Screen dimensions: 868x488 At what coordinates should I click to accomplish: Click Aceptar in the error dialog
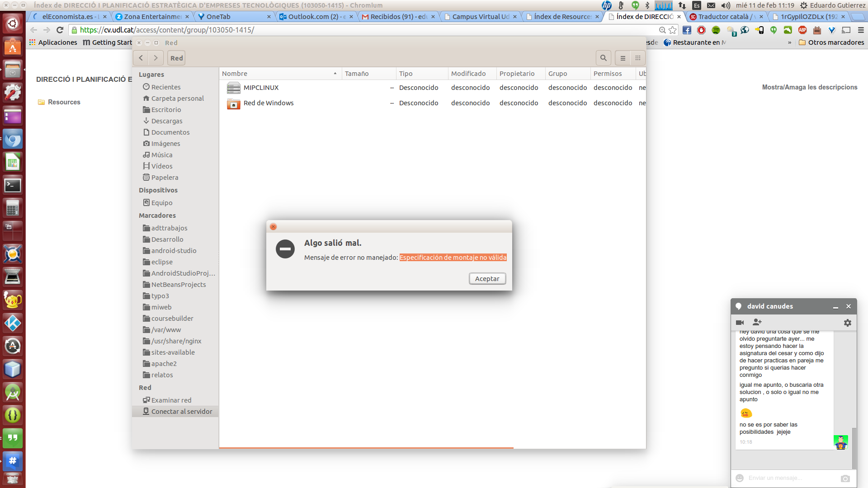pos(487,279)
